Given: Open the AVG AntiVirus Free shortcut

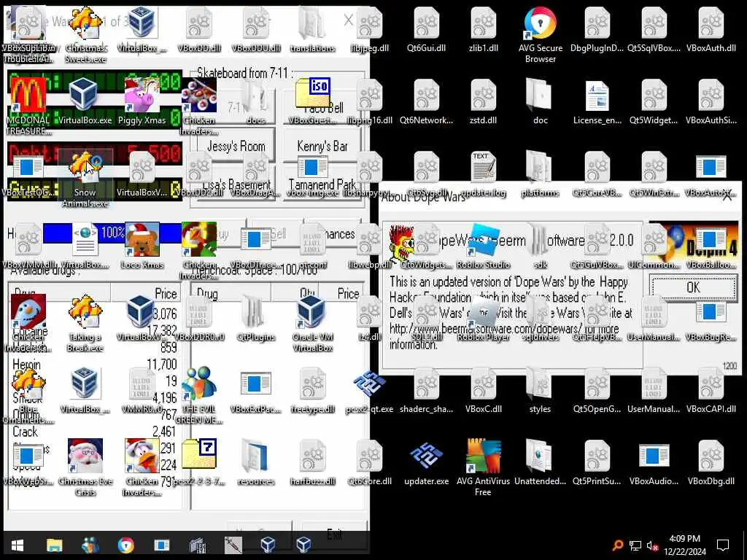Looking at the screenshot, I should [483, 467].
